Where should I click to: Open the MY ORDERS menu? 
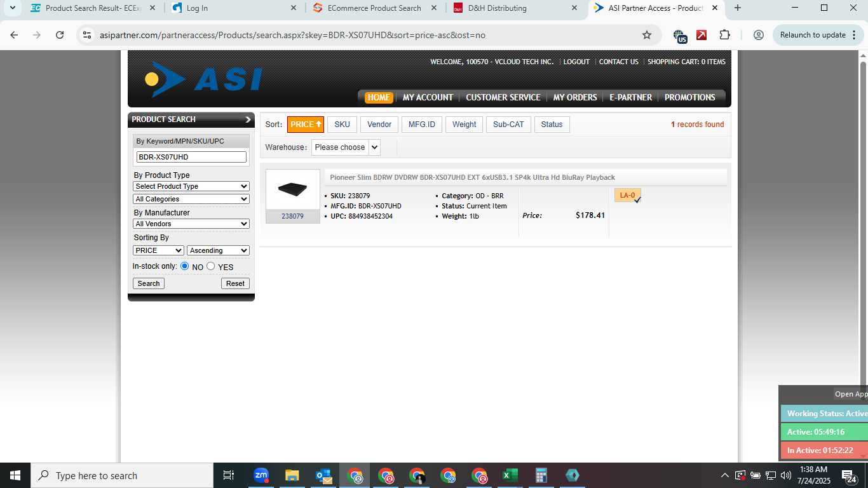(x=575, y=97)
